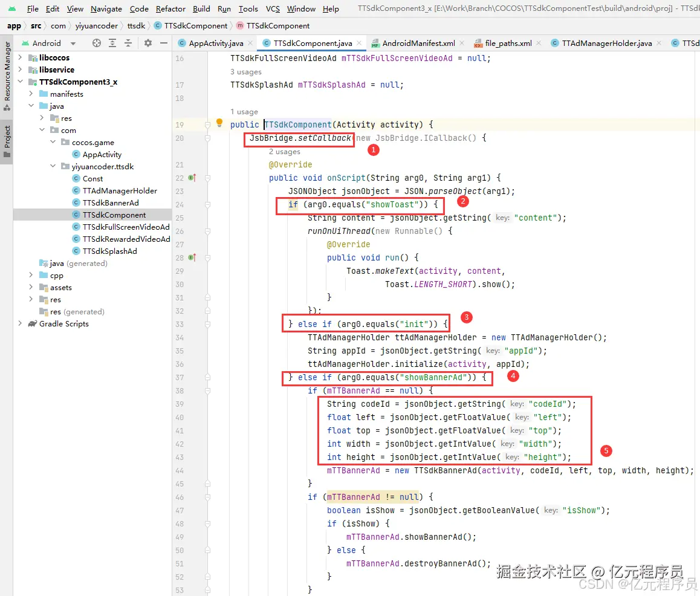The height and width of the screenshot is (596, 700).
Task: Toggle the Project tool window button
Action: click(x=7, y=141)
